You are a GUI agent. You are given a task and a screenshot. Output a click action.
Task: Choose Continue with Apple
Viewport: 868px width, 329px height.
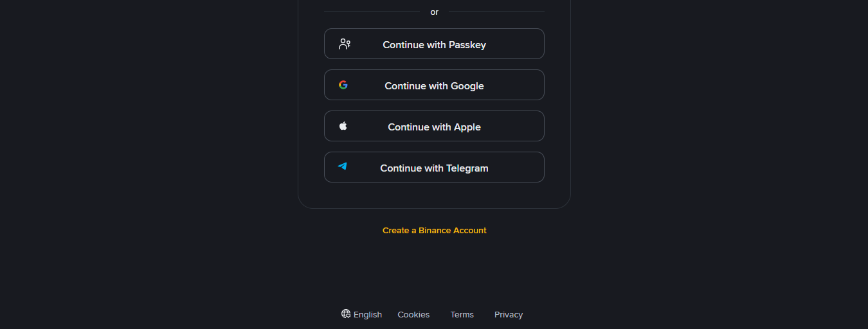tap(434, 126)
